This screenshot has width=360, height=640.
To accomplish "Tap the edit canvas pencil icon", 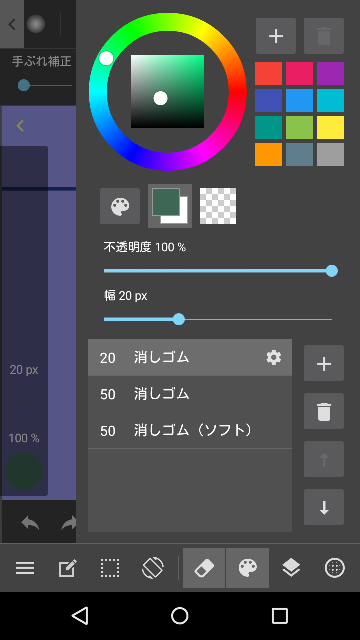I will [67, 568].
